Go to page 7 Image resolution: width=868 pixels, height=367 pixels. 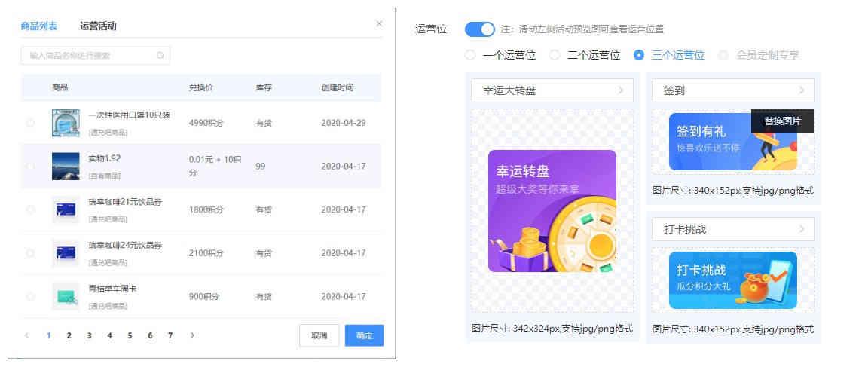pyautogui.click(x=170, y=335)
